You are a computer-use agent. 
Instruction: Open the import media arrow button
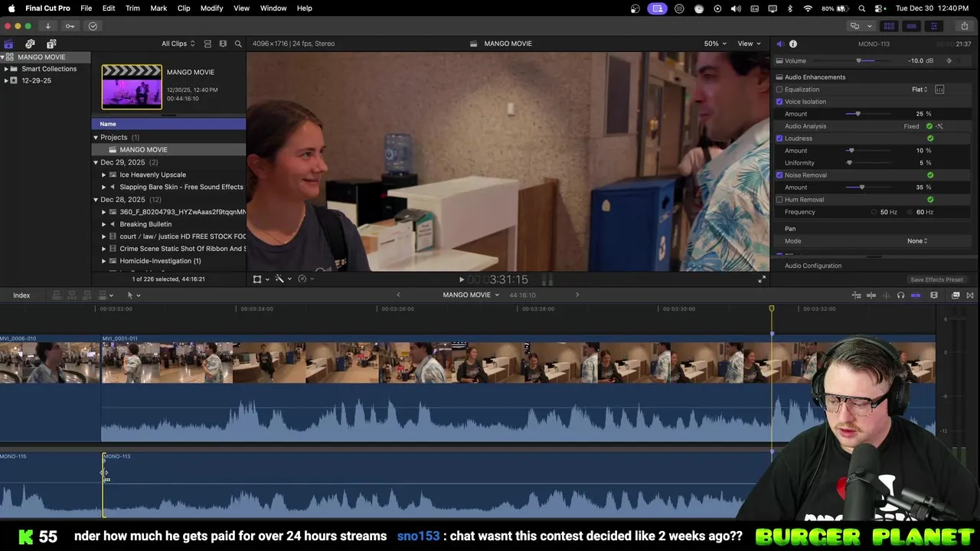(x=47, y=26)
